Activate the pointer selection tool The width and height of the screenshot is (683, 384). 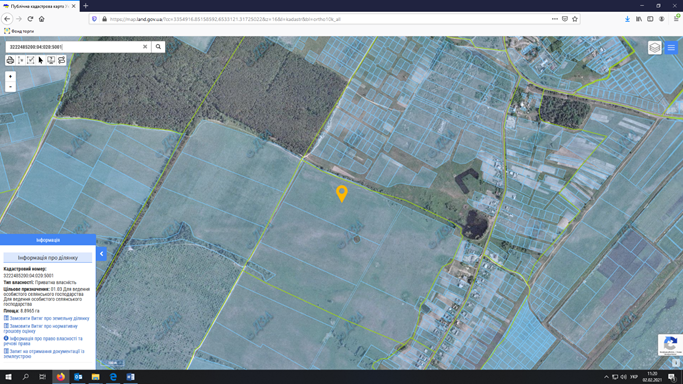pyautogui.click(x=41, y=60)
